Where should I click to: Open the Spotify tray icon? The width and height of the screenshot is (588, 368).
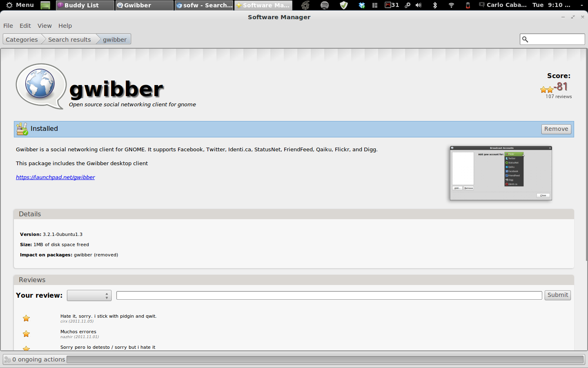(x=325, y=5)
